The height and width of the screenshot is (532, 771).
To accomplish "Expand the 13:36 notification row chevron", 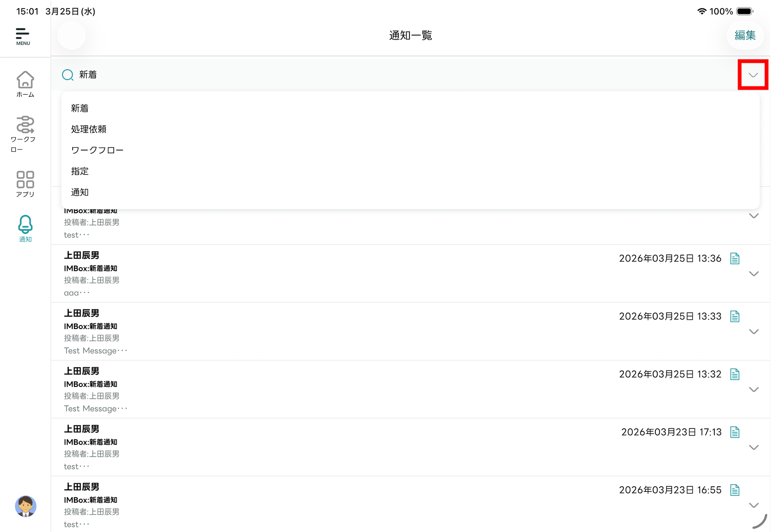I will point(754,274).
